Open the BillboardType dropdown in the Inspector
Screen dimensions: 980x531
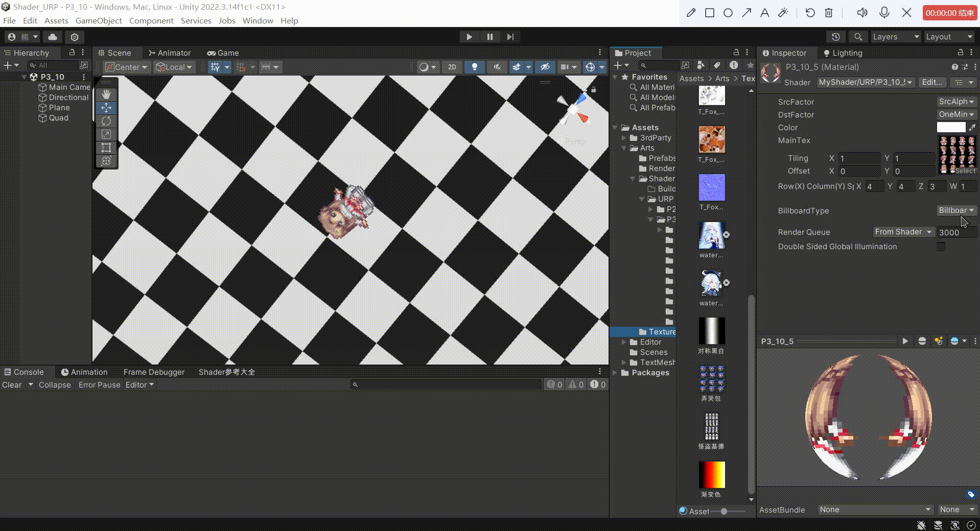(x=956, y=210)
